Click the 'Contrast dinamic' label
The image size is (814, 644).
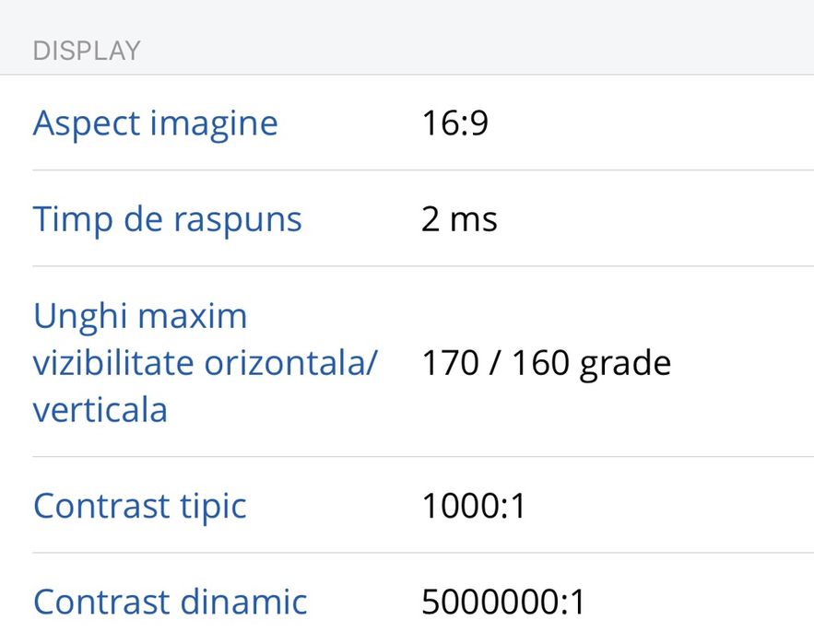170,602
